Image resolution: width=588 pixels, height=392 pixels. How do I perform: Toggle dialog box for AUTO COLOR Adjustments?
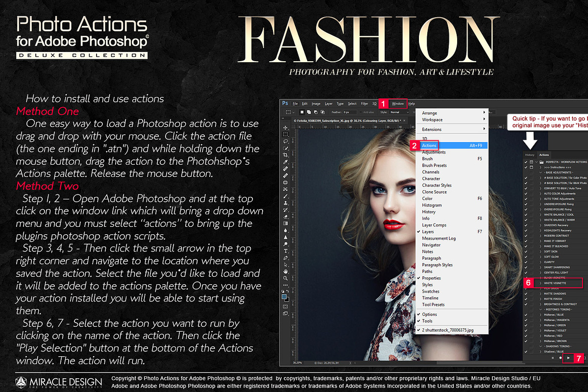click(x=531, y=194)
